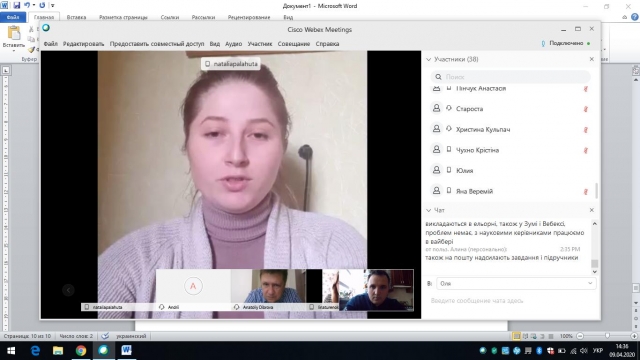Collapse the Чат panel

[x=429, y=210]
